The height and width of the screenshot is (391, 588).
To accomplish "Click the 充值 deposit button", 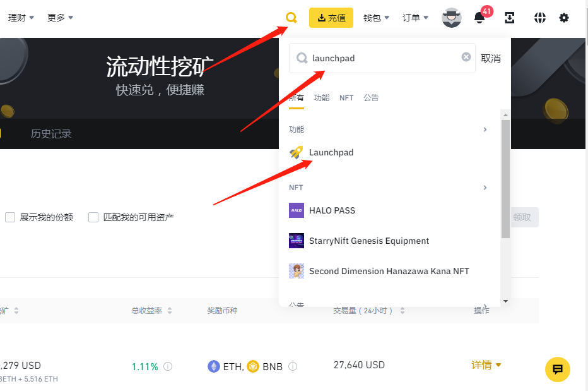I will pos(331,18).
